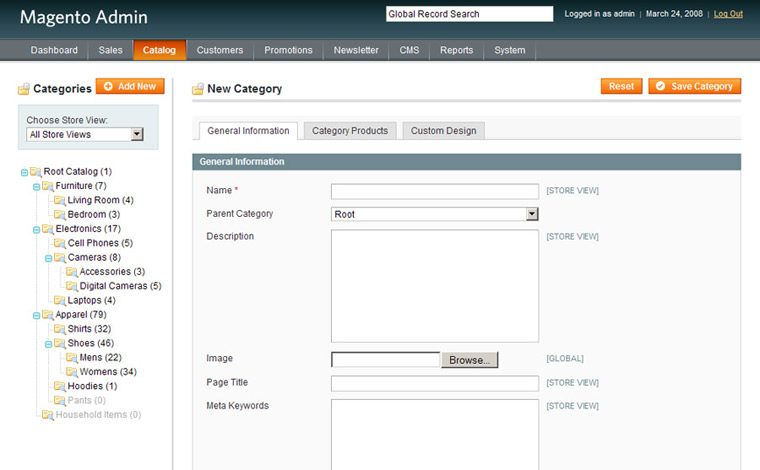Click the Cameras folder icon
This screenshot has width=760, height=470.
click(60, 257)
